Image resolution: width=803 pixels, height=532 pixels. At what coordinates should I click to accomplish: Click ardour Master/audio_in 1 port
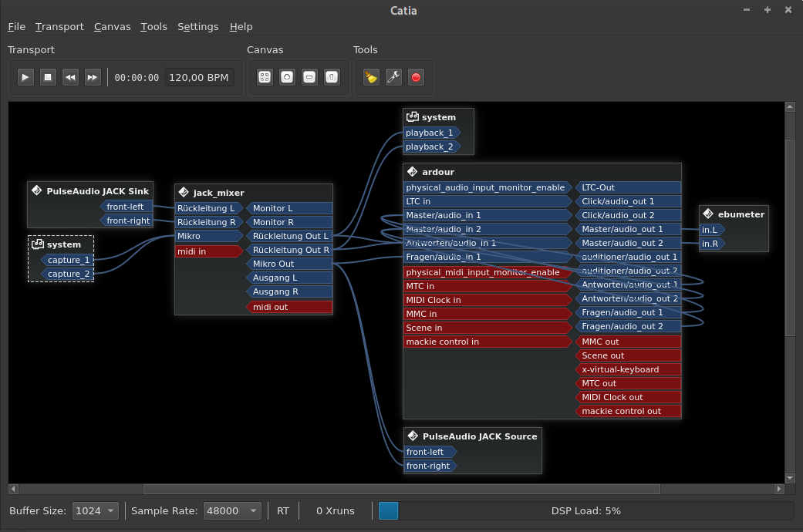488,215
